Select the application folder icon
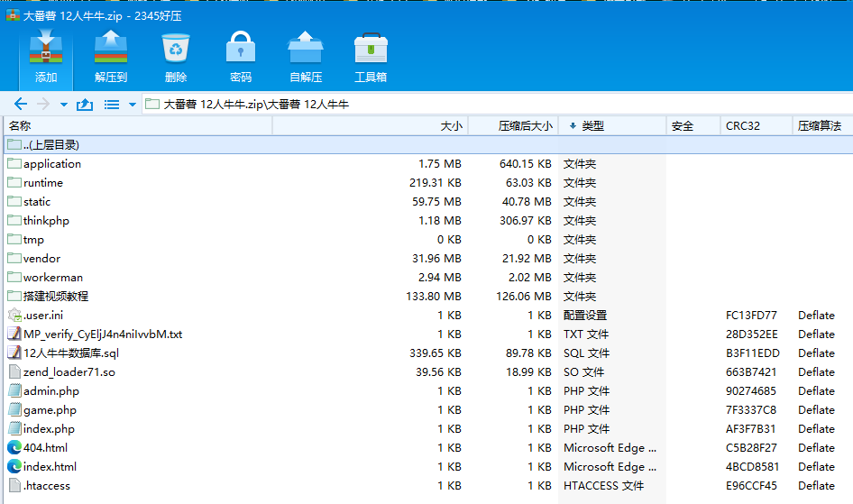Screen dimensions: 853x504 (14, 163)
